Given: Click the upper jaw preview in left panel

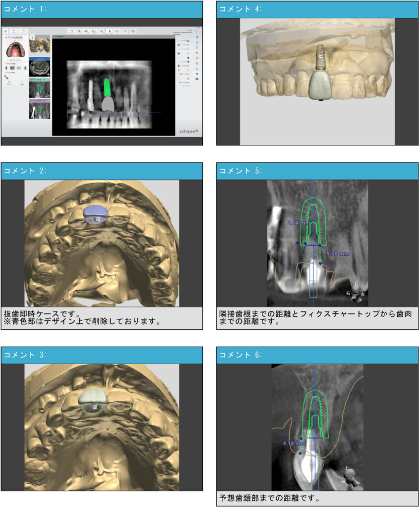Looking at the screenshot, I should [15, 50].
